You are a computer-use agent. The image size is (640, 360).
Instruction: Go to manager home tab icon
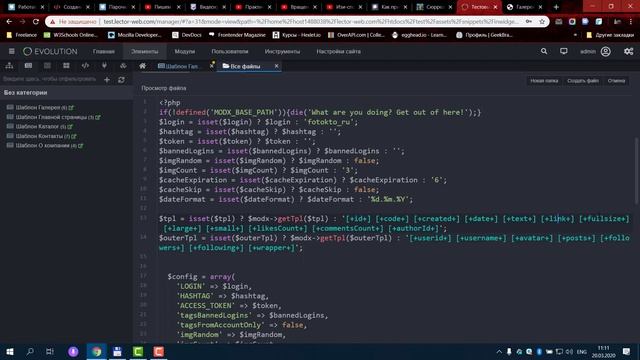coord(142,66)
